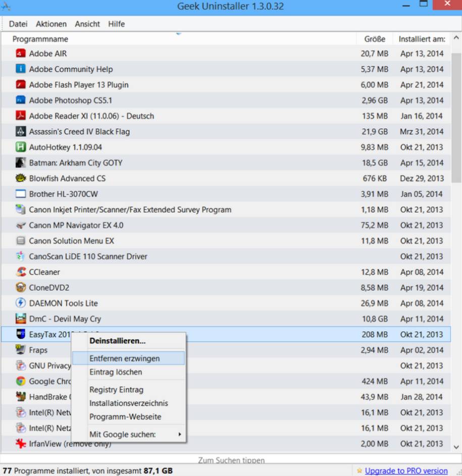This screenshot has height=476, width=462.
Task: Click the Adobe AIR program icon
Action: point(20,54)
